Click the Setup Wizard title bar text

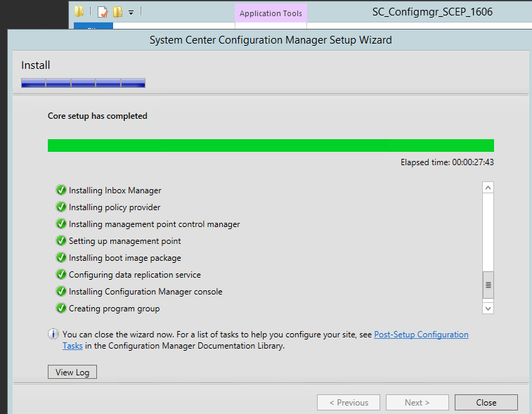pyautogui.click(x=271, y=40)
